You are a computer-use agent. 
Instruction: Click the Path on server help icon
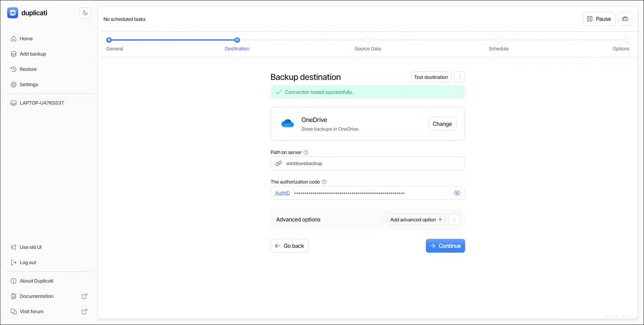coord(306,152)
